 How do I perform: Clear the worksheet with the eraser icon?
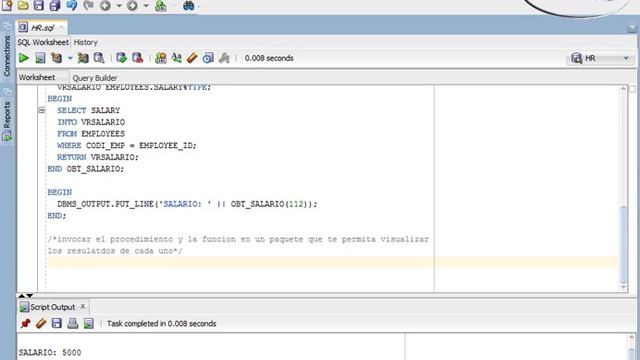192,58
